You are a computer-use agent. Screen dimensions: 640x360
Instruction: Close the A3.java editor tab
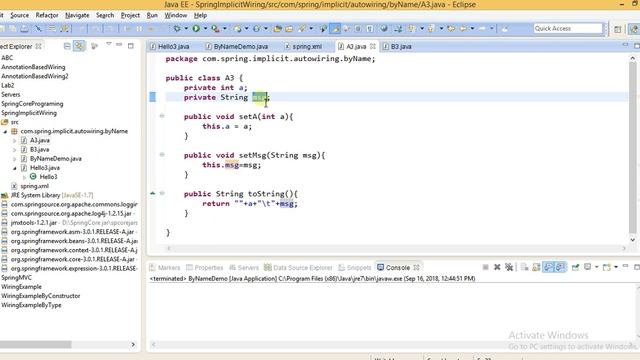pyautogui.click(x=373, y=46)
